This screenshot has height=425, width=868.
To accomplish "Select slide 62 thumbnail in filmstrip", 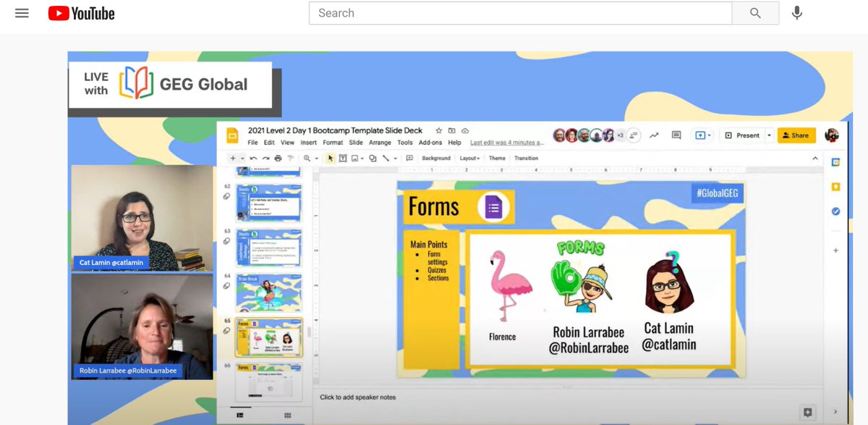I will pyautogui.click(x=268, y=203).
